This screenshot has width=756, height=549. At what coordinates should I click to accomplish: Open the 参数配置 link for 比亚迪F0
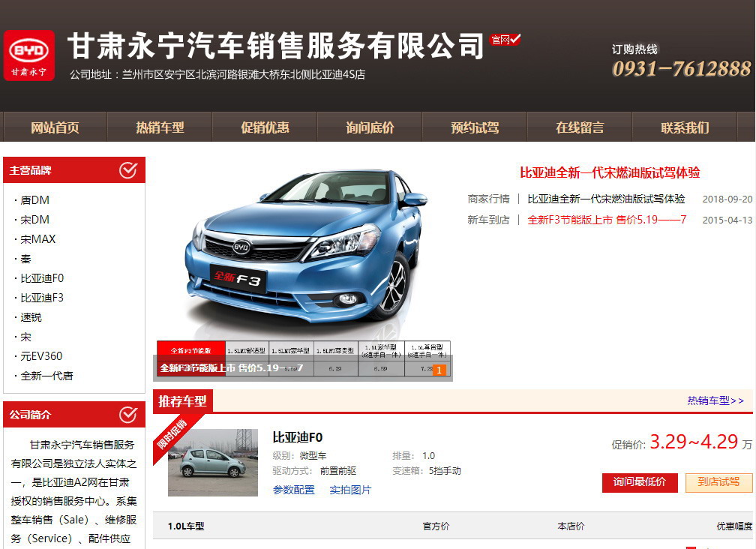pos(294,490)
